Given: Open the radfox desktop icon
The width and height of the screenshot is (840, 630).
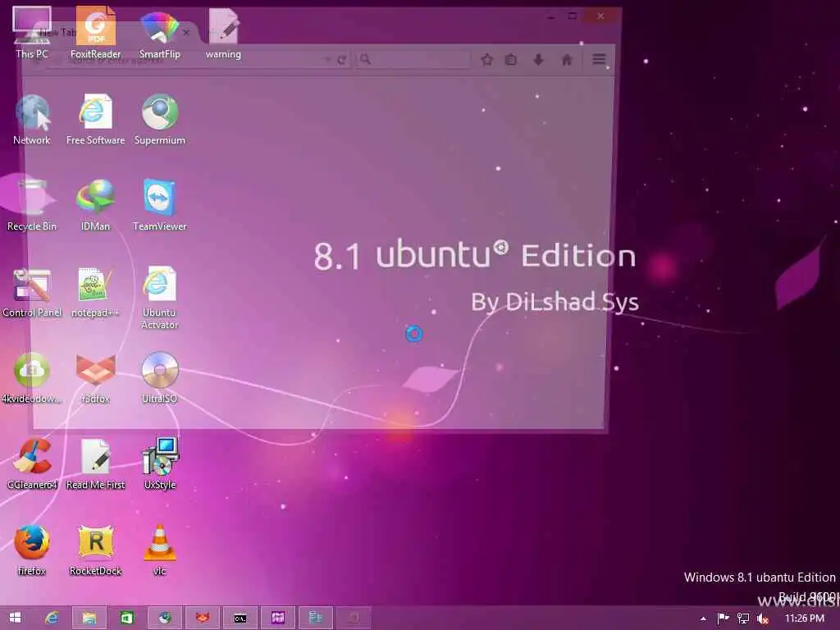Looking at the screenshot, I should (95, 377).
